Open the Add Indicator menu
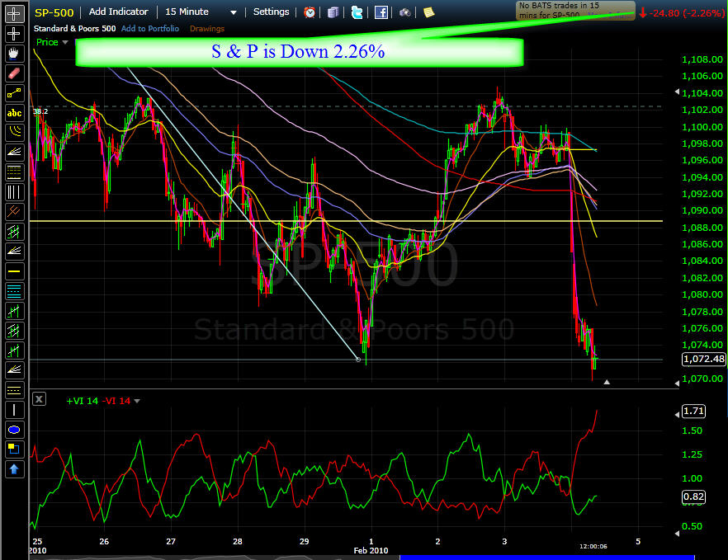This screenshot has height=560, width=728. [x=118, y=12]
